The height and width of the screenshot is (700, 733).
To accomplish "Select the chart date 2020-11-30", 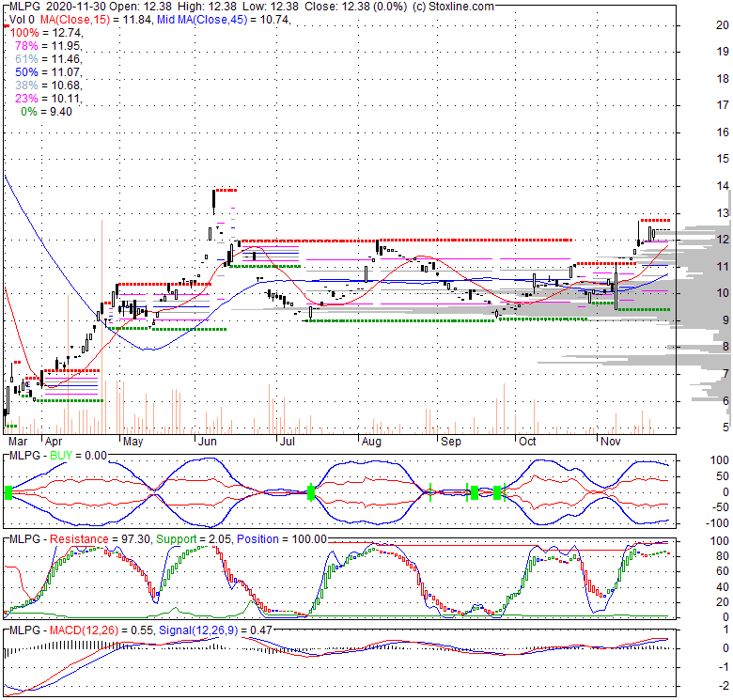I will 76,7.
